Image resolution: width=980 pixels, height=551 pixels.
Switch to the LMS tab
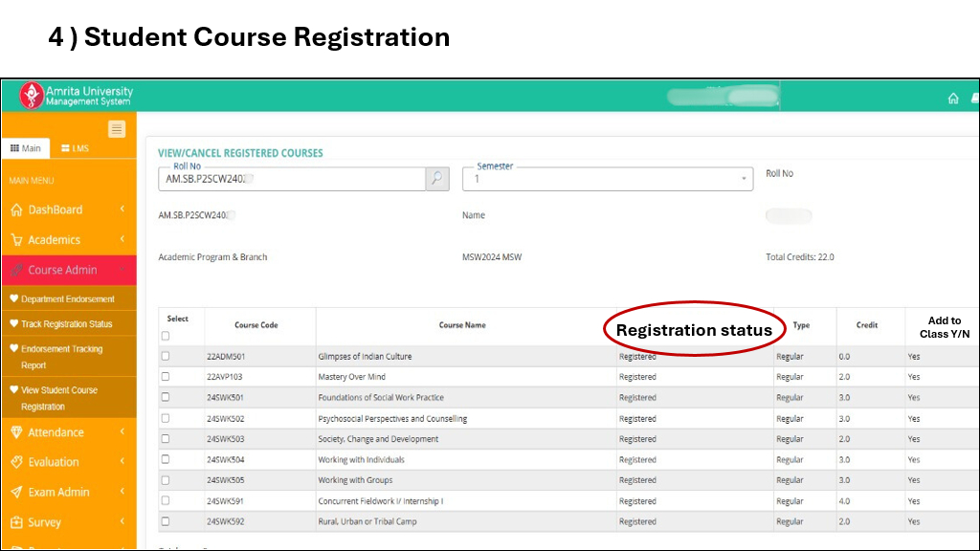point(75,148)
